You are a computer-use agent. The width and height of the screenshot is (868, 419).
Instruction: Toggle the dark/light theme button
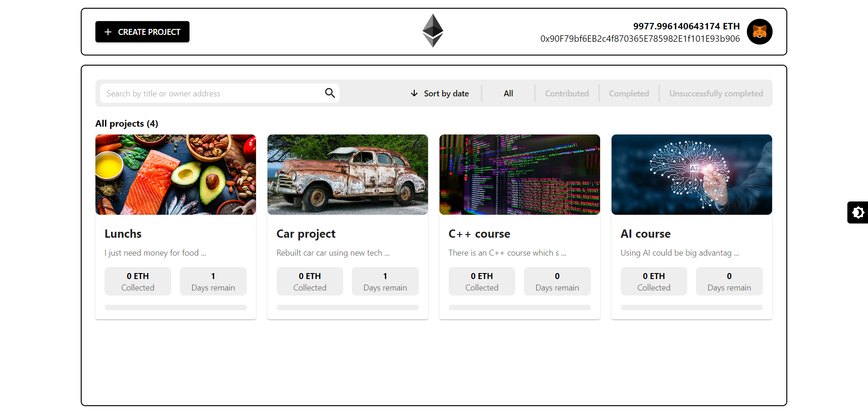pyautogui.click(x=857, y=212)
